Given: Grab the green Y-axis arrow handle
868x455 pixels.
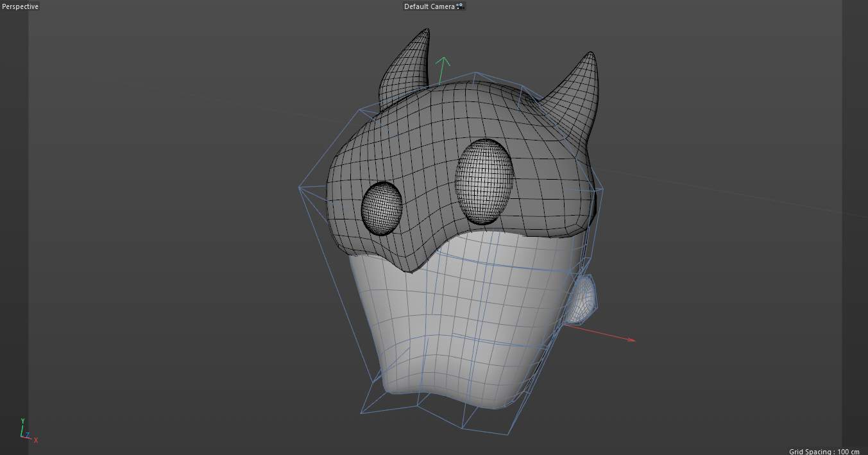Looking at the screenshot, I should (x=443, y=62).
